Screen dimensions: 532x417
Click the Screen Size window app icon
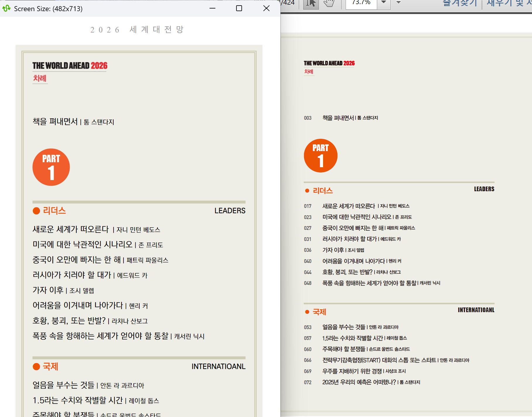coord(6,8)
